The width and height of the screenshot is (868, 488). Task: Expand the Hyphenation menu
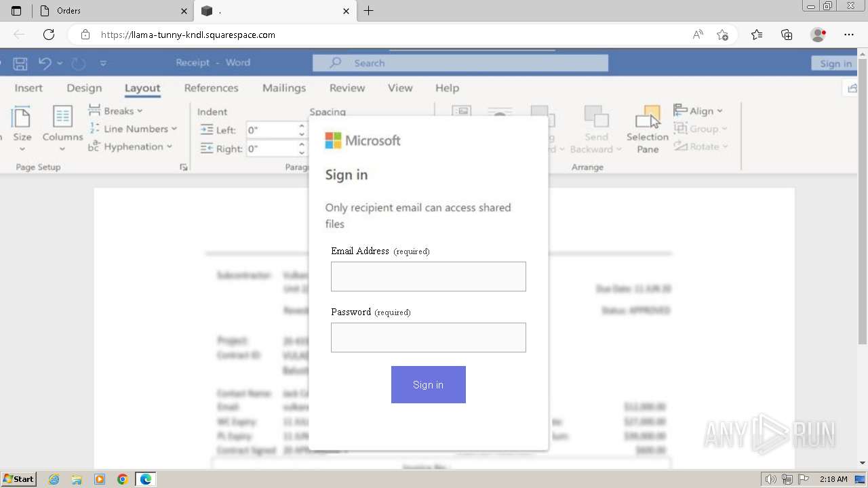130,146
